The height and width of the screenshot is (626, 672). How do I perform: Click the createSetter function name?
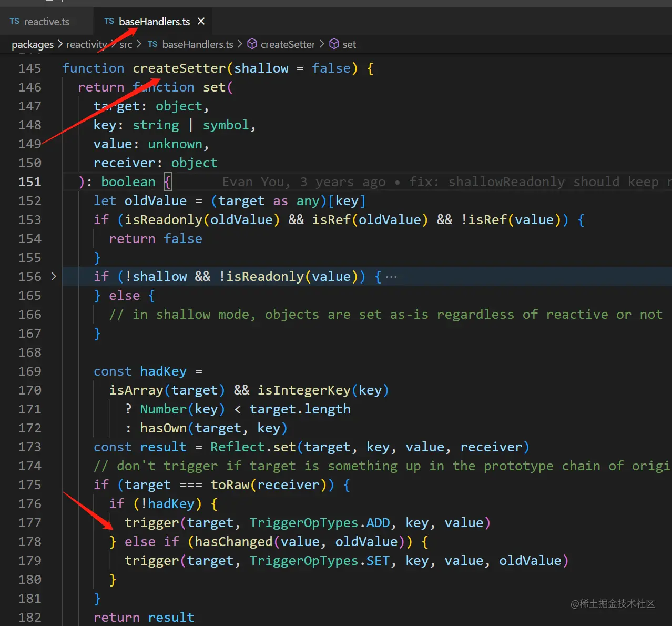click(179, 68)
